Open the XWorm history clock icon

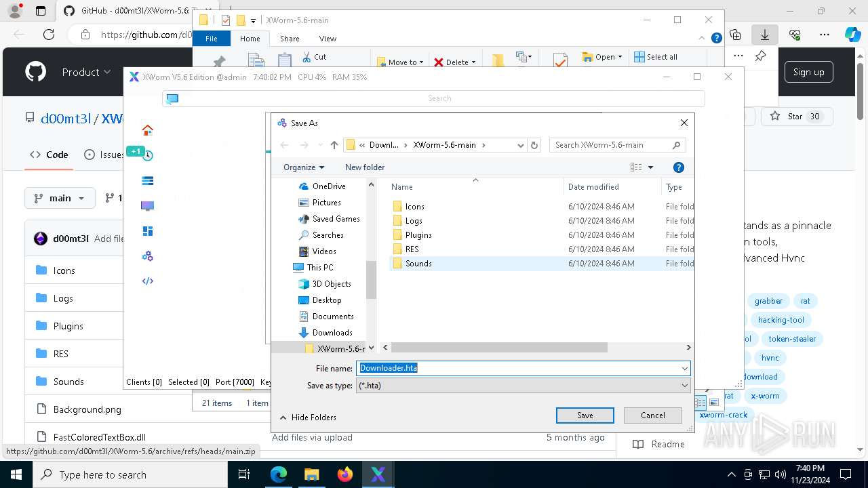(x=147, y=155)
